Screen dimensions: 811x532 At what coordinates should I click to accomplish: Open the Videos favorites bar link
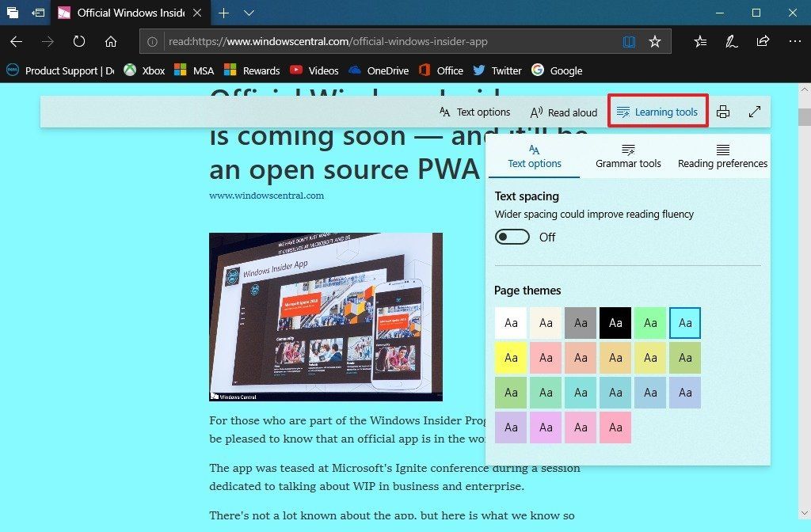coord(314,70)
